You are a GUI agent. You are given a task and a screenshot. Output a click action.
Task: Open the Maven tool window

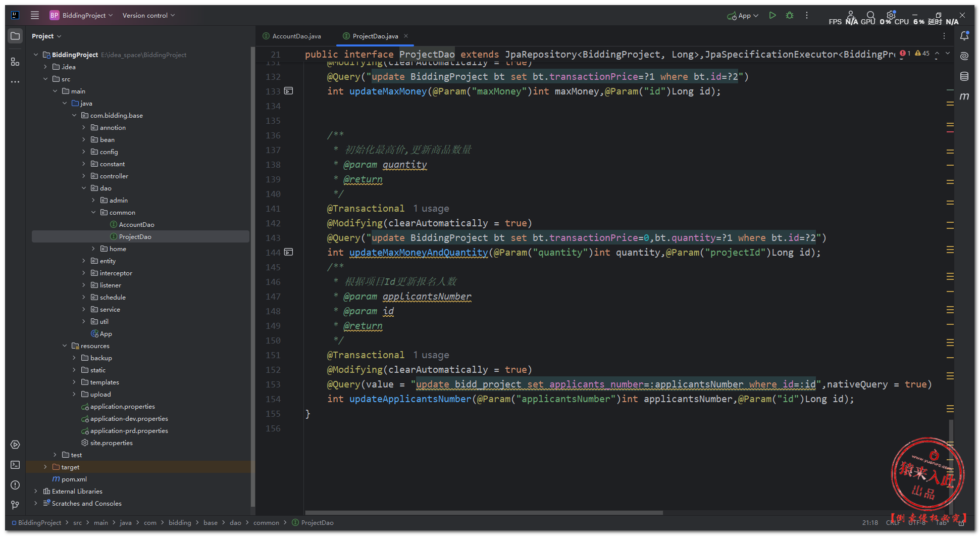pyautogui.click(x=964, y=96)
